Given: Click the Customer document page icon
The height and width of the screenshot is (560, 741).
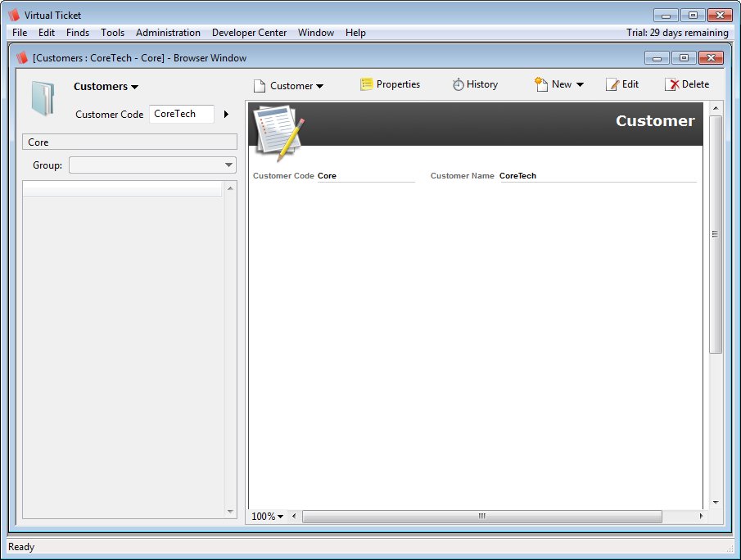Looking at the screenshot, I should tap(259, 85).
